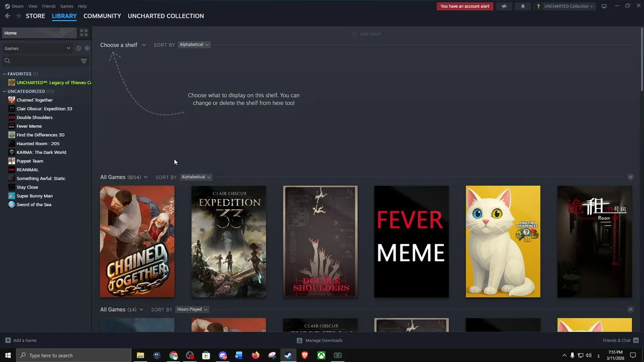Switch to Big Picture mode monitor icon
This screenshot has height=362, width=644.
tap(604, 6)
